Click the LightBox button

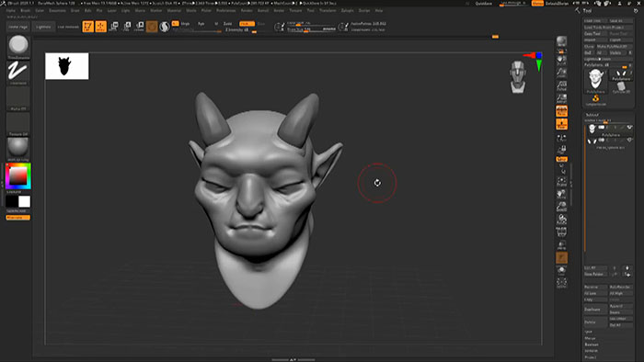point(43,27)
